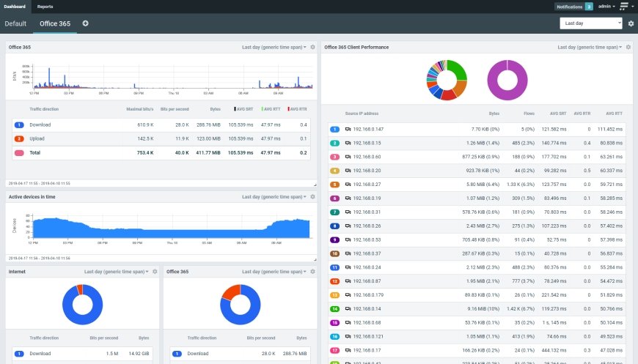The width and height of the screenshot is (638, 364).
Task: Click the purple donut chart in Client Performance
Action: coord(507,80)
